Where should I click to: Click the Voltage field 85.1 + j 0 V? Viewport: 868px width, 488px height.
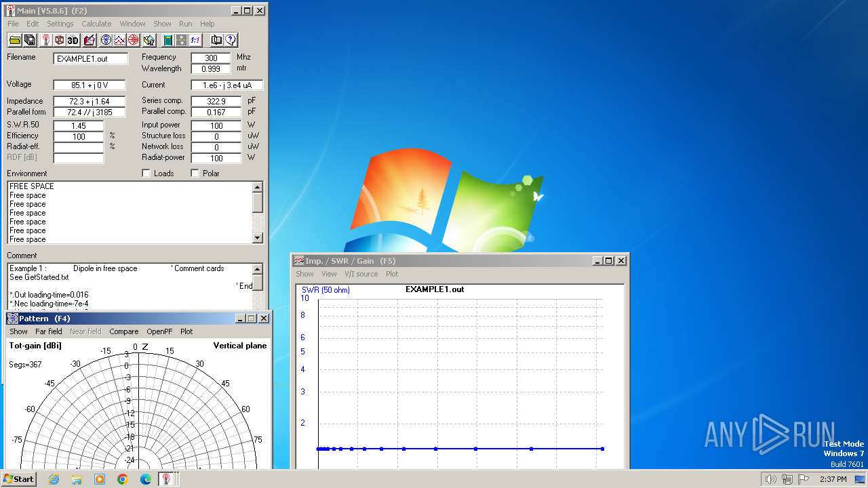tap(90, 85)
